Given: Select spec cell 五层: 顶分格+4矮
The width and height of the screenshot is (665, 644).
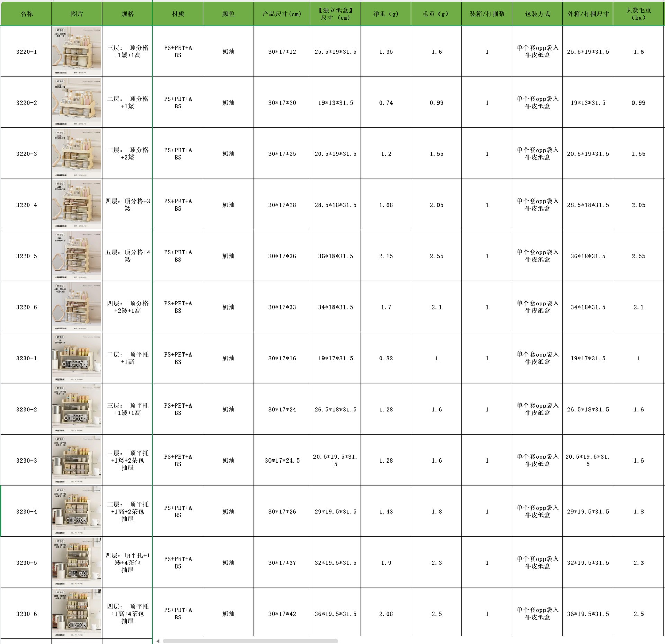Looking at the screenshot, I should 127,256.
